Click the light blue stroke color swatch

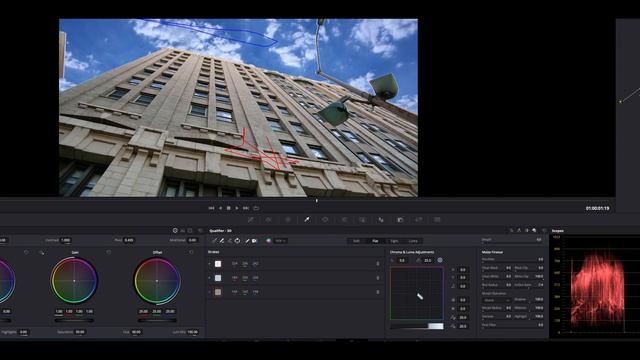218,278
